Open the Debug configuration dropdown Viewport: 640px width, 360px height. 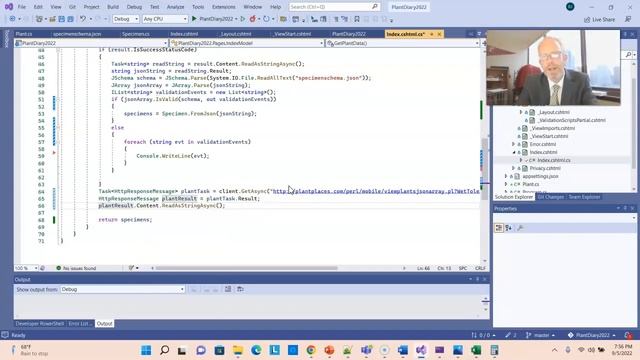[126, 19]
